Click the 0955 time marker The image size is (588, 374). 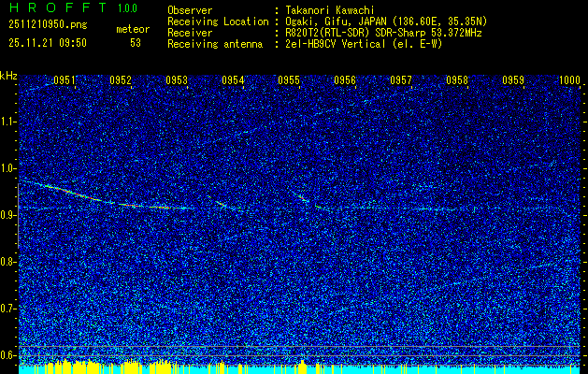pyautogui.click(x=289, y=80)
